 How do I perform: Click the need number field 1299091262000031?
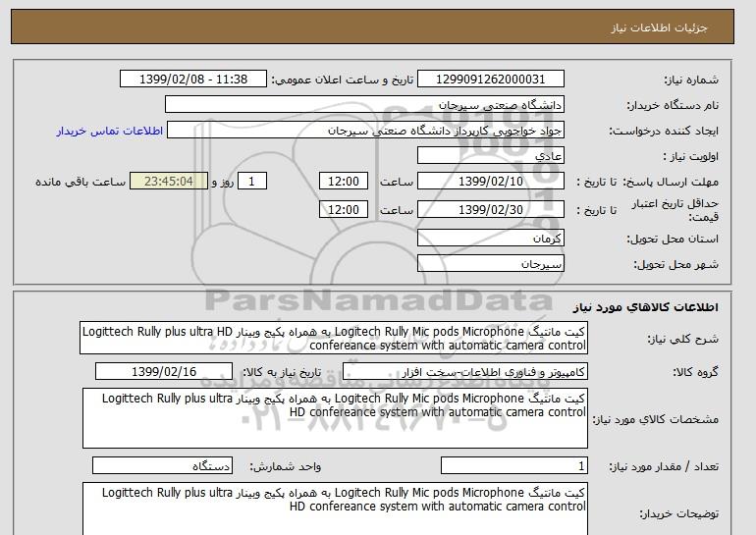(490, 80)
